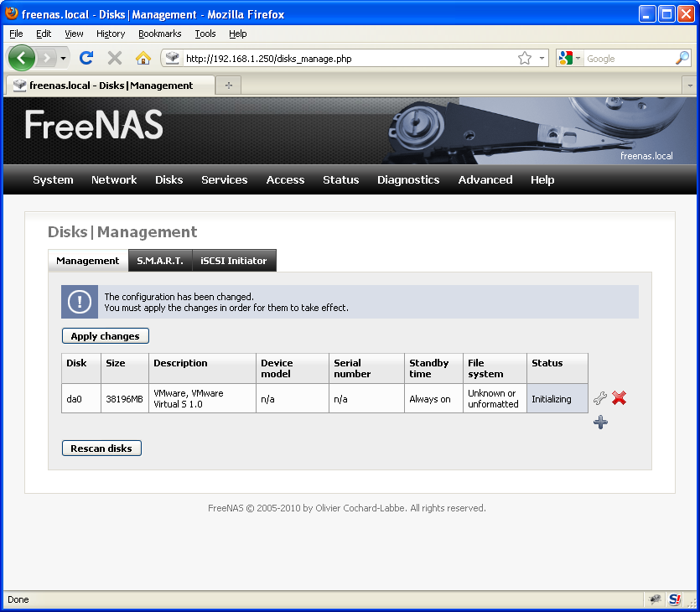This screenshot has height=612, width=700.
Task: Click the exclamation info icon in the notice
Action: point(80,302)
